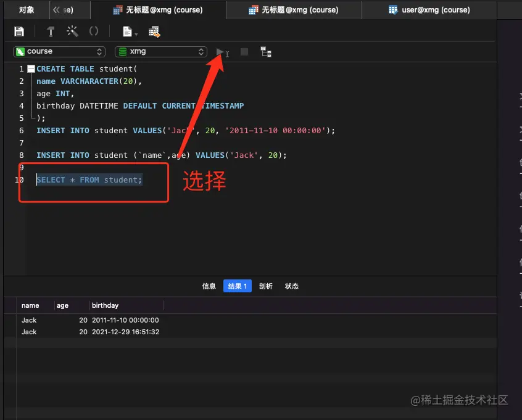Click the code snippet parentheses icon
Screen dimensions: 522x420
pyautogui.click(x=94, y=31)
